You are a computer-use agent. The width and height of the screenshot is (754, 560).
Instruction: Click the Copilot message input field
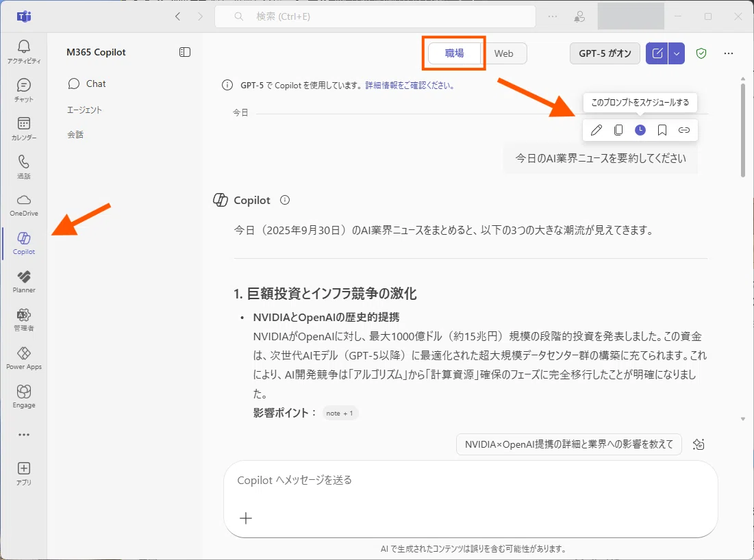470,500
